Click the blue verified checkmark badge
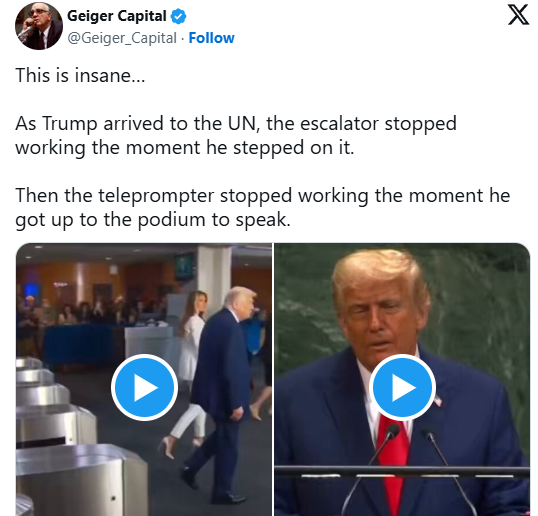The image size is (538, 516). click(178, 16)
